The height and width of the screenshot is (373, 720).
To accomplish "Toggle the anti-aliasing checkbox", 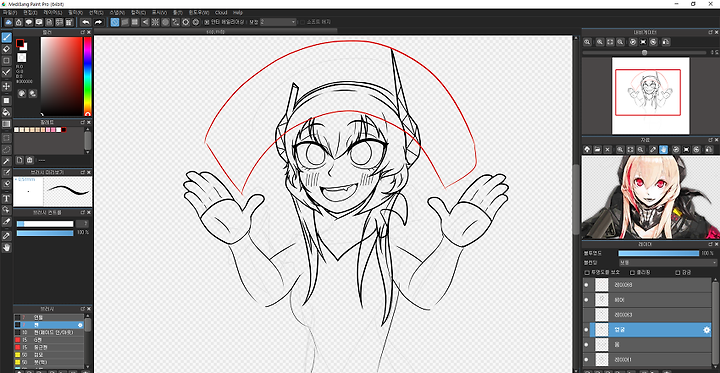I will 207,22.
